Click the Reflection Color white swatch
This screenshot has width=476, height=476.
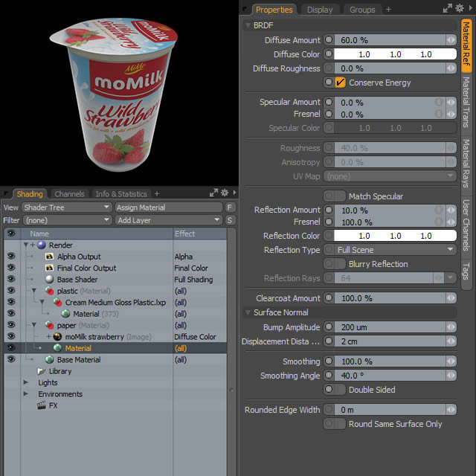(x=395, y=236)
